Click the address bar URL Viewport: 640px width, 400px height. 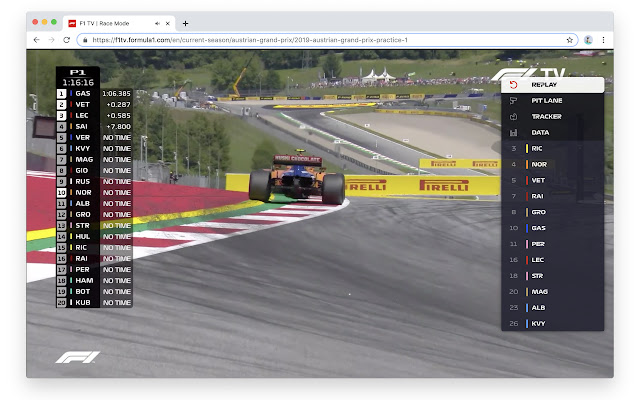pos(250,40)
